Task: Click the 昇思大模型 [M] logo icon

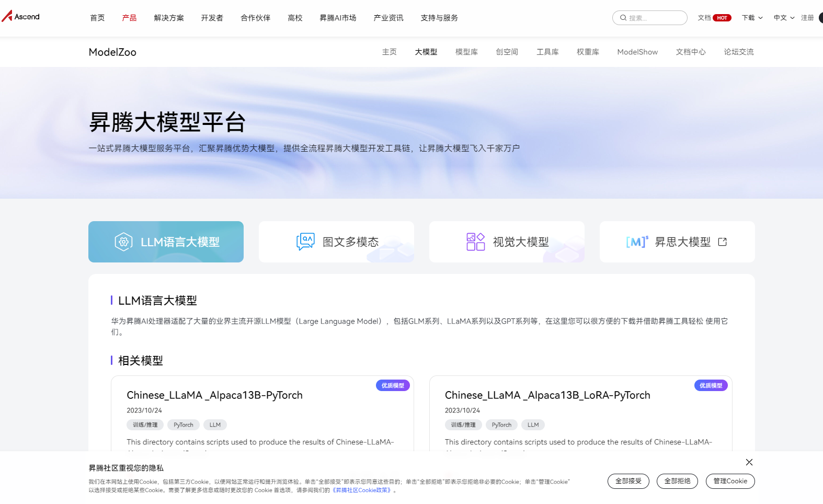Action: pyautogui.click(x=637, y=242)
